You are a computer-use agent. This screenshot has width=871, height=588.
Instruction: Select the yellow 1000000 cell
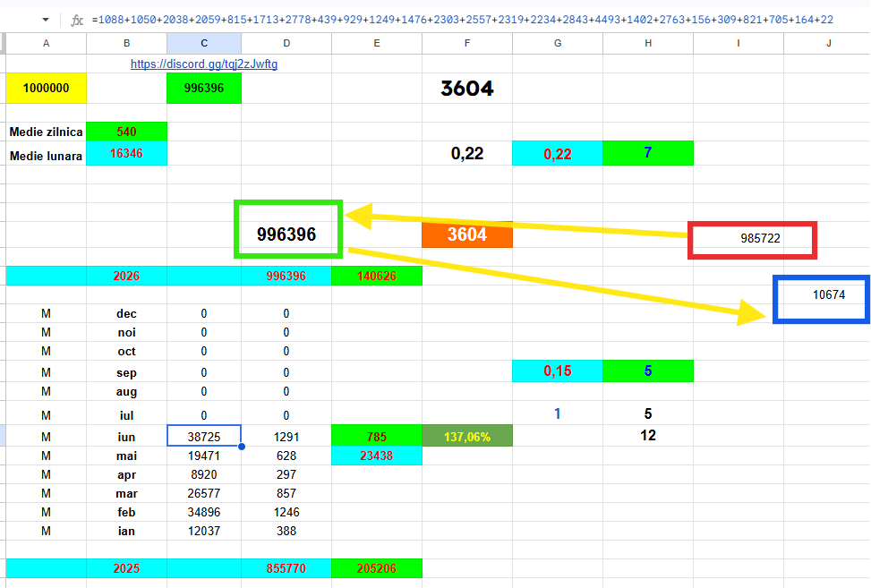(x=47, y=88)
